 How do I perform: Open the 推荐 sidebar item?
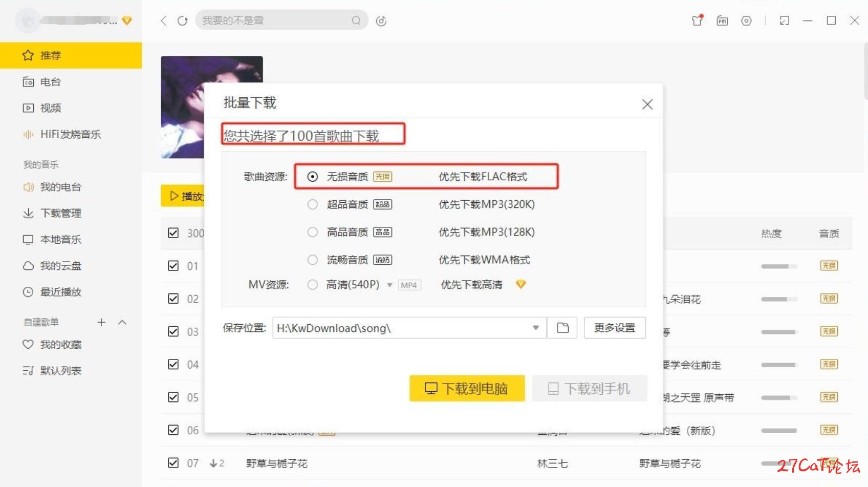[x=71, y=55]
